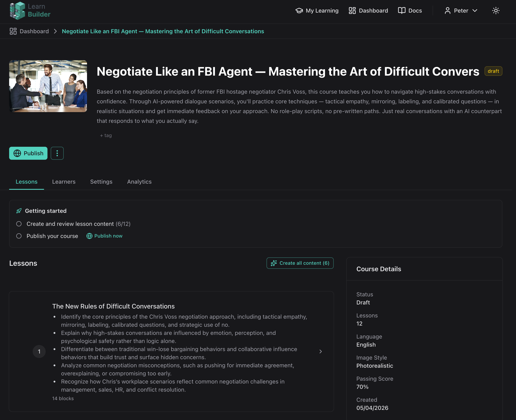
Task: Click the course cover thumbnail image
Action: (x=48, y=86)
